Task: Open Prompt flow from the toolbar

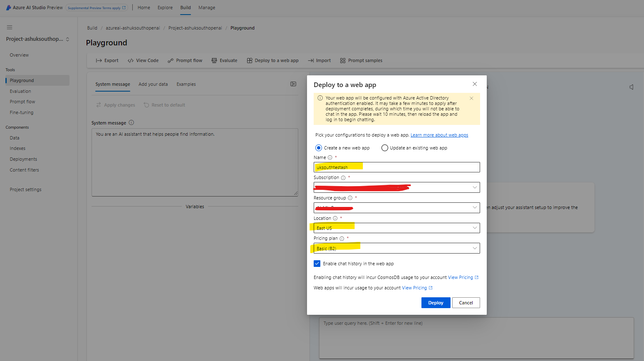Action: tap(185, 60)
